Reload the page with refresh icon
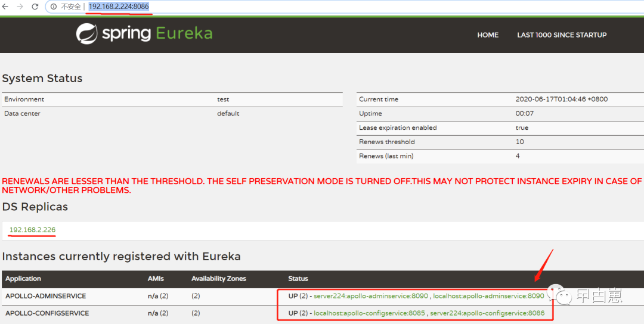Screen dimensions: 644x324 tap(35, 7)
